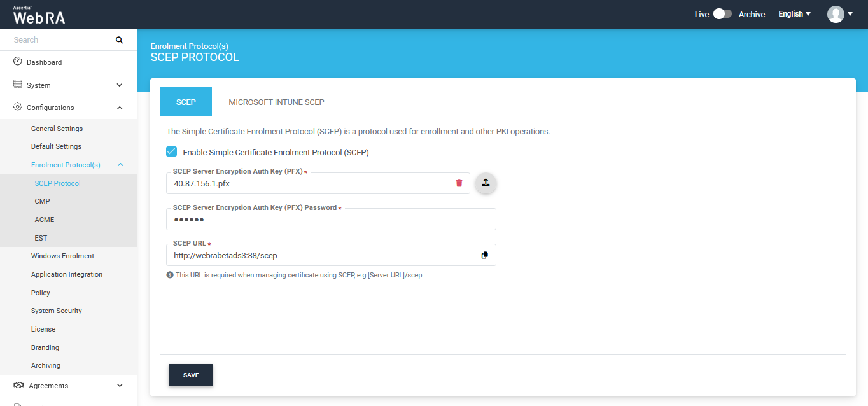Screen dimensions: 868x406
Task: Open the user profile avatar menu
Action: coord(839,14)
